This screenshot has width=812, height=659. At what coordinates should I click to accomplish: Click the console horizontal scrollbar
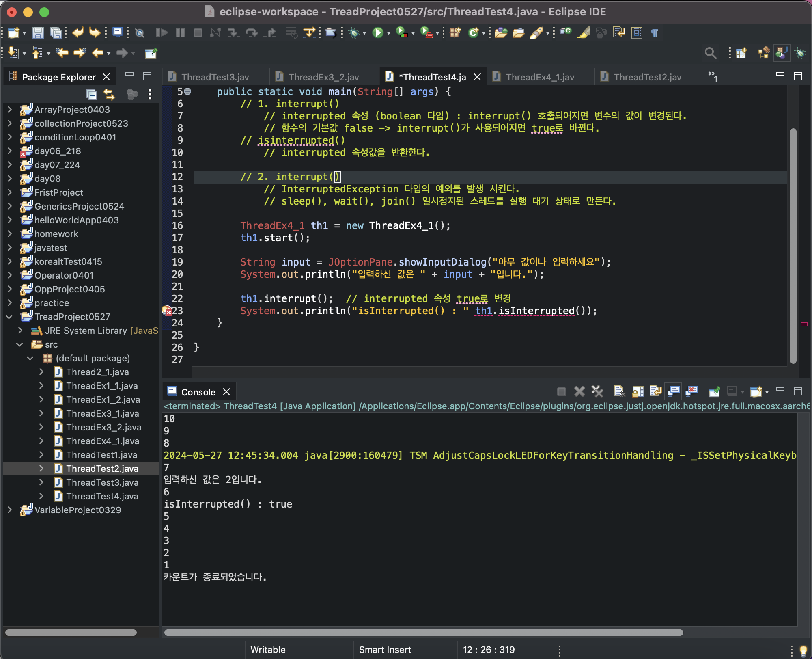423,633
